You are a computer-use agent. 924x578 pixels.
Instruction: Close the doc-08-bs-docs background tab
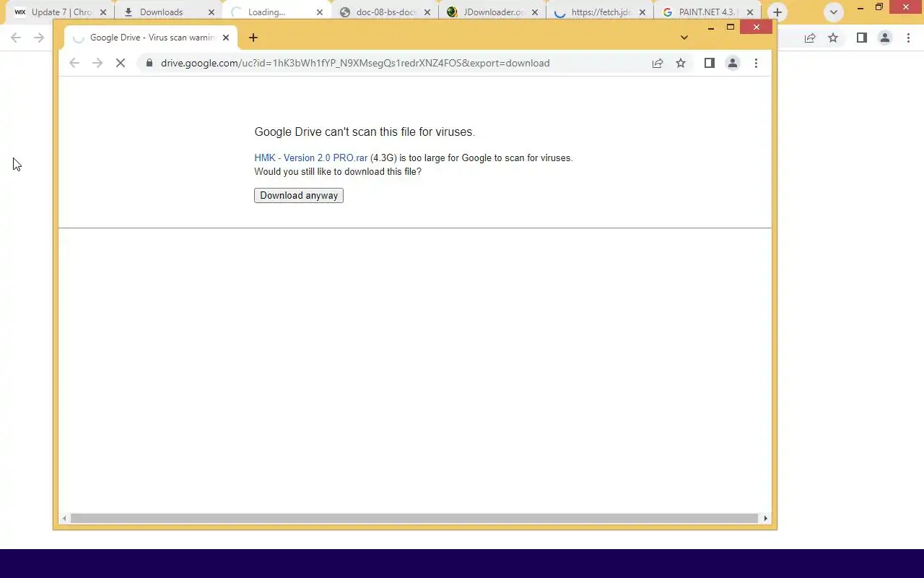pos(427,12)
